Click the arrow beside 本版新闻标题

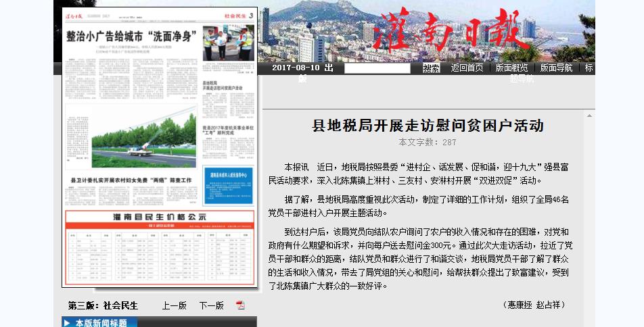(x=68, y=323)
